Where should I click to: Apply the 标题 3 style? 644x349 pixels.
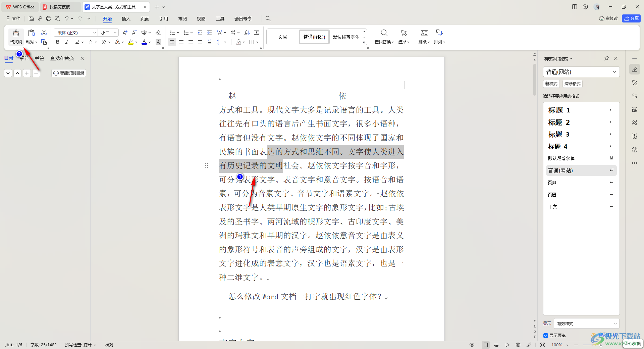coord(581,134)
